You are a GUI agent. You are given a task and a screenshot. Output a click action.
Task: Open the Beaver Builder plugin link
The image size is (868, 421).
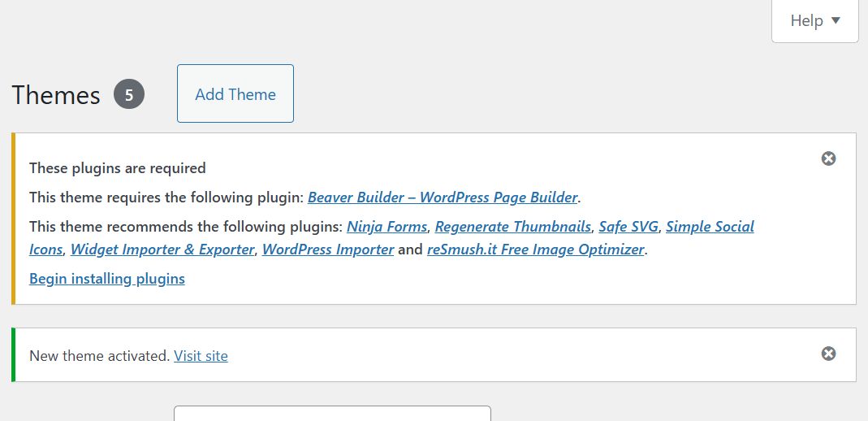[x=443, y=197]
